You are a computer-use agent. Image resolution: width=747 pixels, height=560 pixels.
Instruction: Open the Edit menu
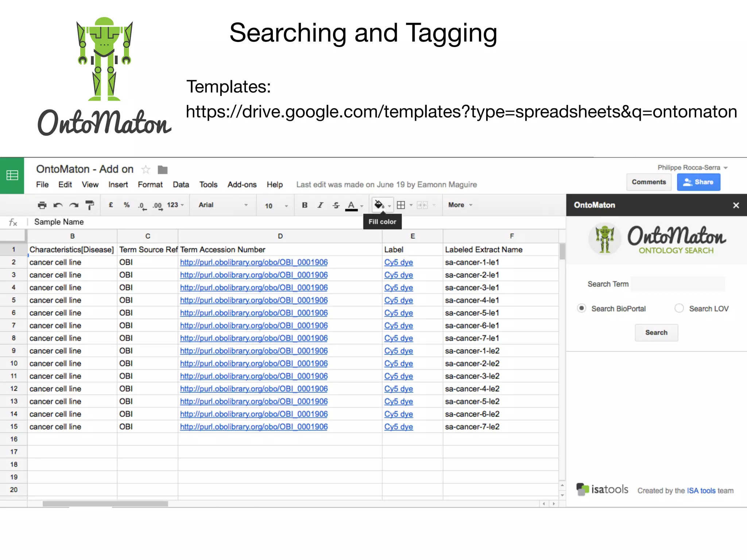(65, 185)
